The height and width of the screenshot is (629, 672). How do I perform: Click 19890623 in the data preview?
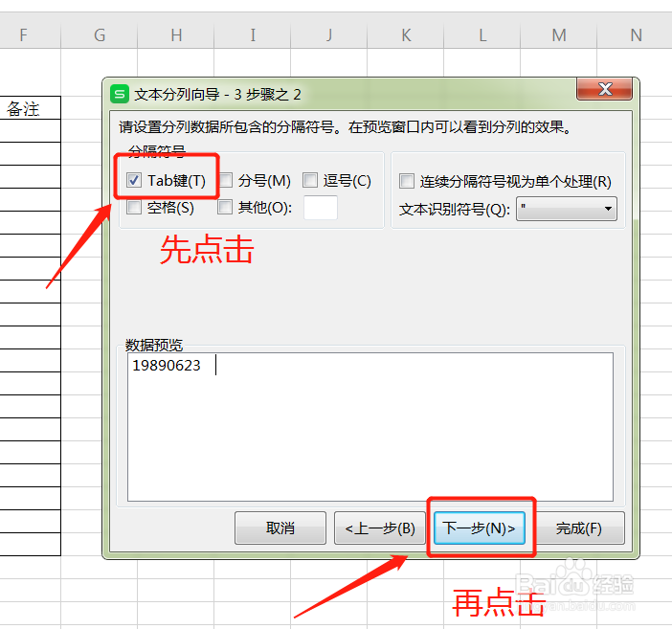pyautogui.click(x=167, y=366)
